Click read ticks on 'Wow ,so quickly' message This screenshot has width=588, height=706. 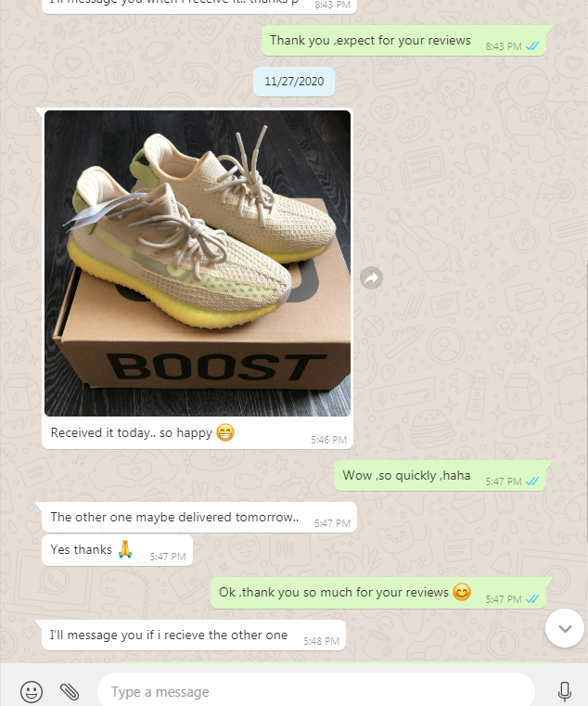[x=532, y=481]
